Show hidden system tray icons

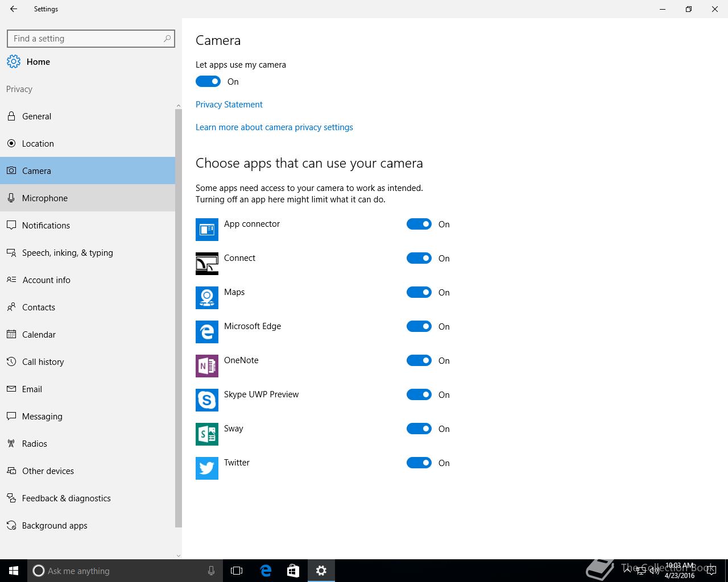pos(627,571)
